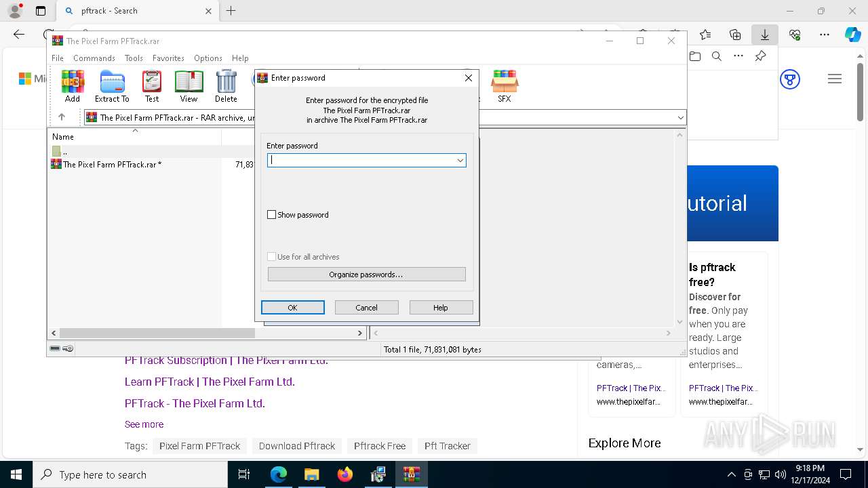This screenshot has width=868, height=488.
Task: Open the WinRAR Help menu
Action: click(240, 58)
